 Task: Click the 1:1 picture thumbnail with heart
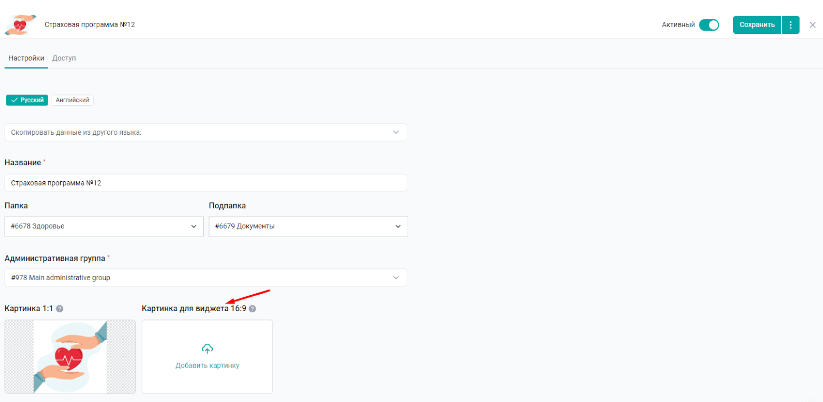[69, 357]
